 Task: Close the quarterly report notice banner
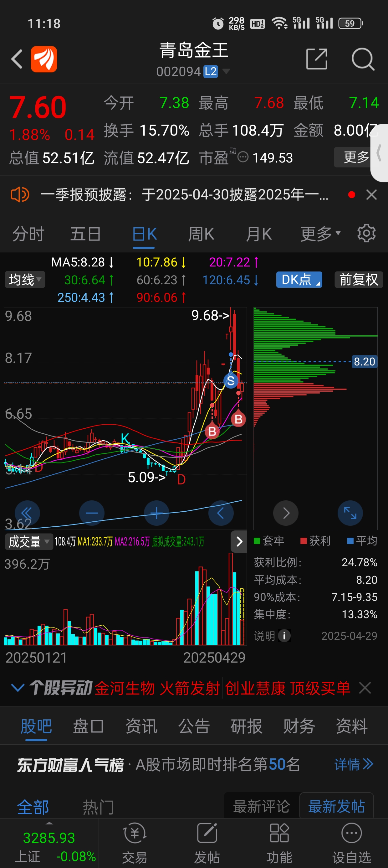click(371, 195)
